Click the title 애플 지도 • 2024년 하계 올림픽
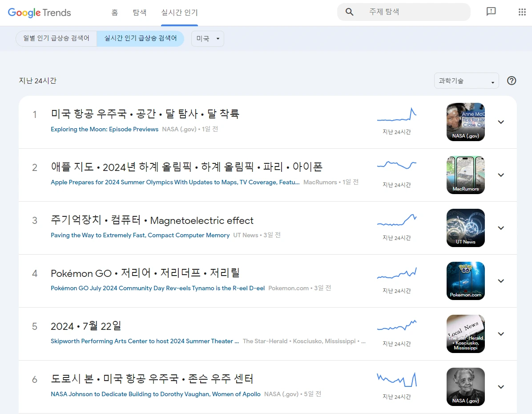The height and width of the screenshot is (414, 532). 186,167
